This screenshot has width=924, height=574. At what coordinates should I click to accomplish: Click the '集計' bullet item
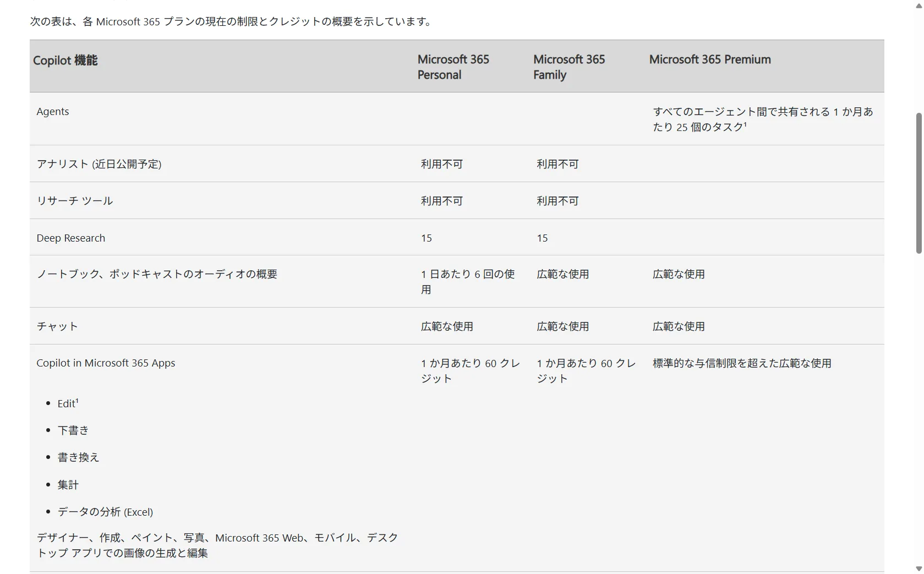(x=68, y=485)
